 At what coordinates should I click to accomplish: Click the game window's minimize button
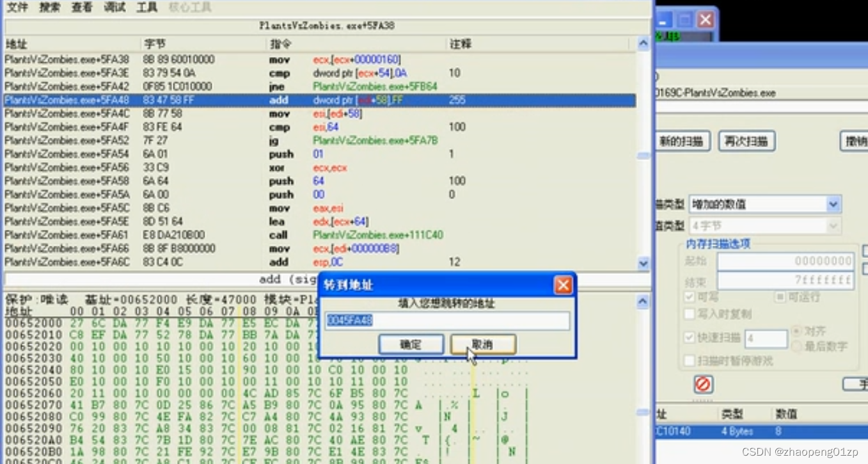pos(665,20)
